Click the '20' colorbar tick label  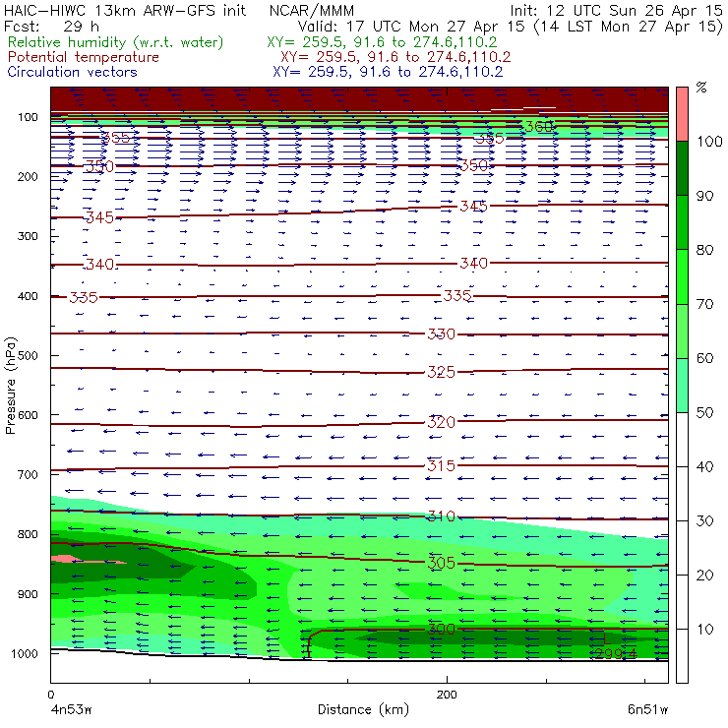coord(704,576)
